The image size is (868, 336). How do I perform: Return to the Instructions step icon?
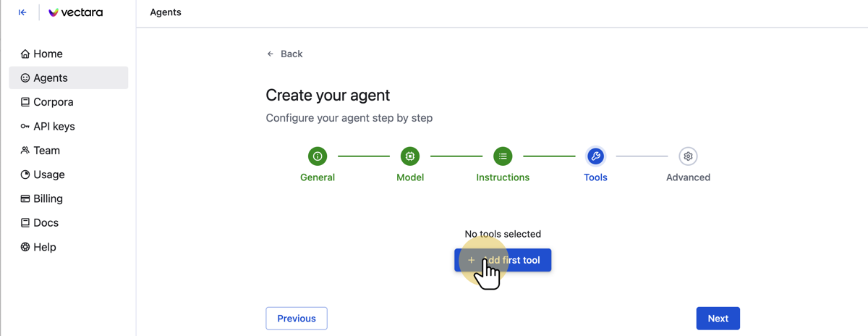coord(503,156)
